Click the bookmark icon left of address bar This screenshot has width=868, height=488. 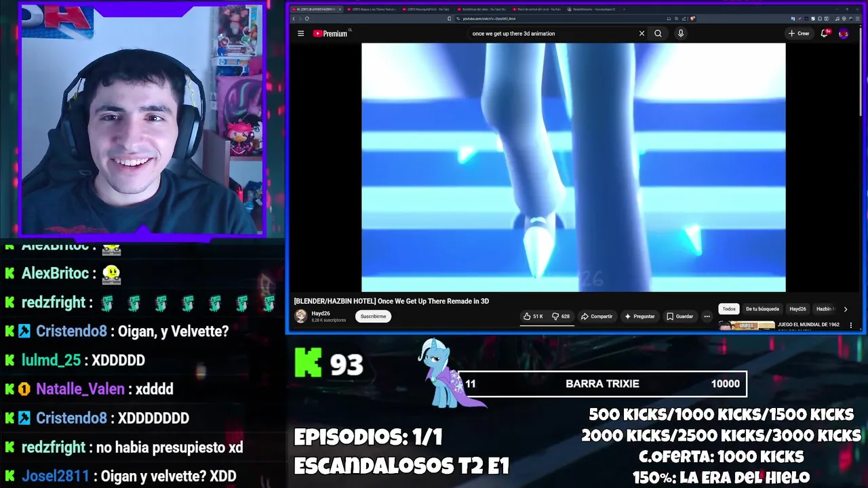pyautogui.click(x=449, y=18)
